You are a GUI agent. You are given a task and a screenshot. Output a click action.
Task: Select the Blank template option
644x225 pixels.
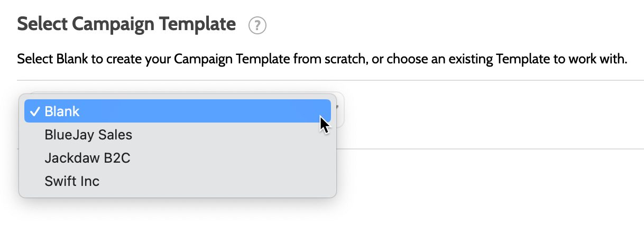click(177, 111)
